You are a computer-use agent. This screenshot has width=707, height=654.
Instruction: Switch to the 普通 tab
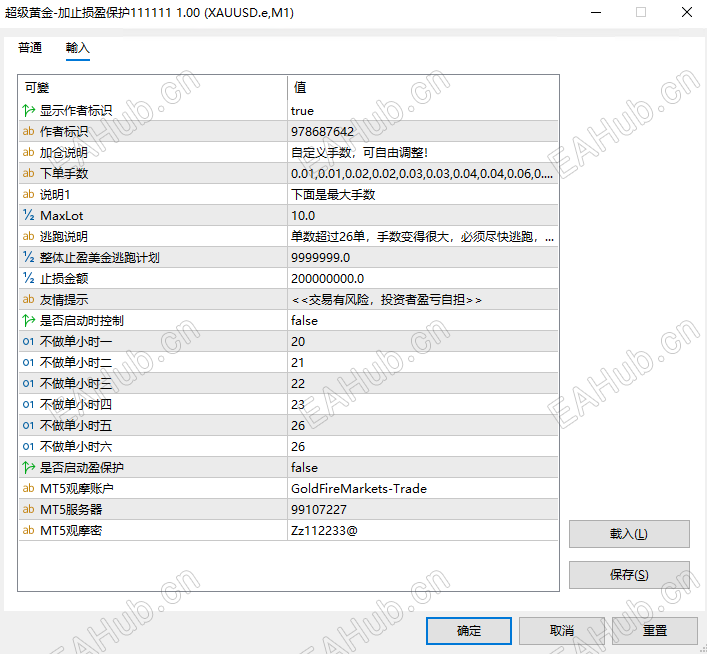tap(30, 47)
